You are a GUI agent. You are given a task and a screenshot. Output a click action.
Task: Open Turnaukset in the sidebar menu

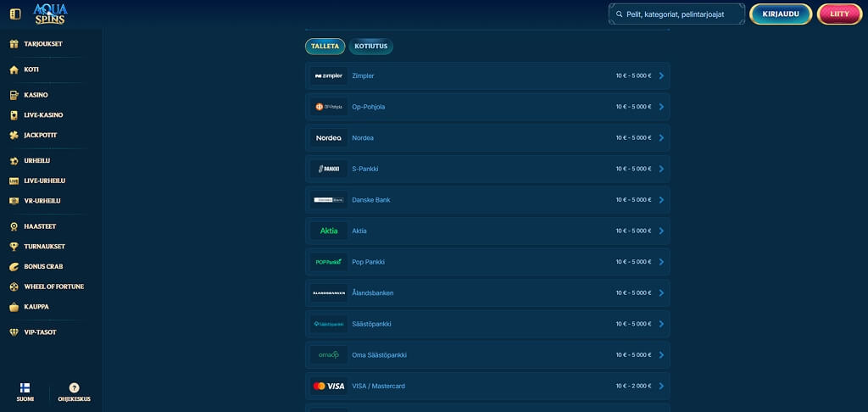pos(44,247)
